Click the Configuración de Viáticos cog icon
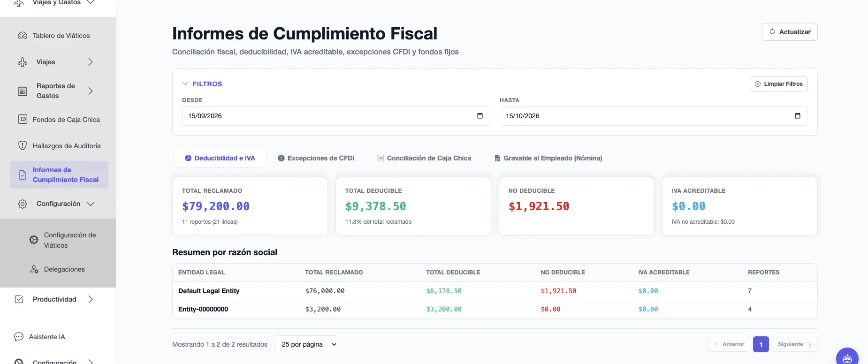868x364 pixels. tap(34, 240)
